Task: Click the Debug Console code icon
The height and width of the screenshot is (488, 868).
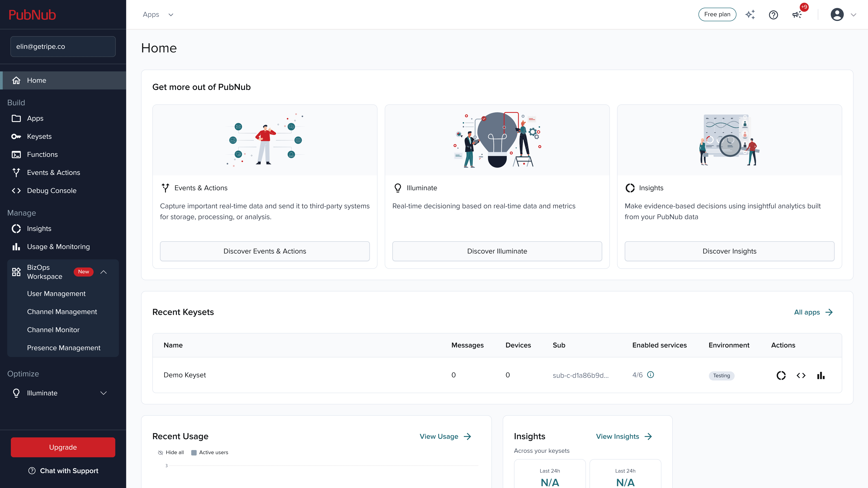Action: pyautogui.click(x=16, y=191)
